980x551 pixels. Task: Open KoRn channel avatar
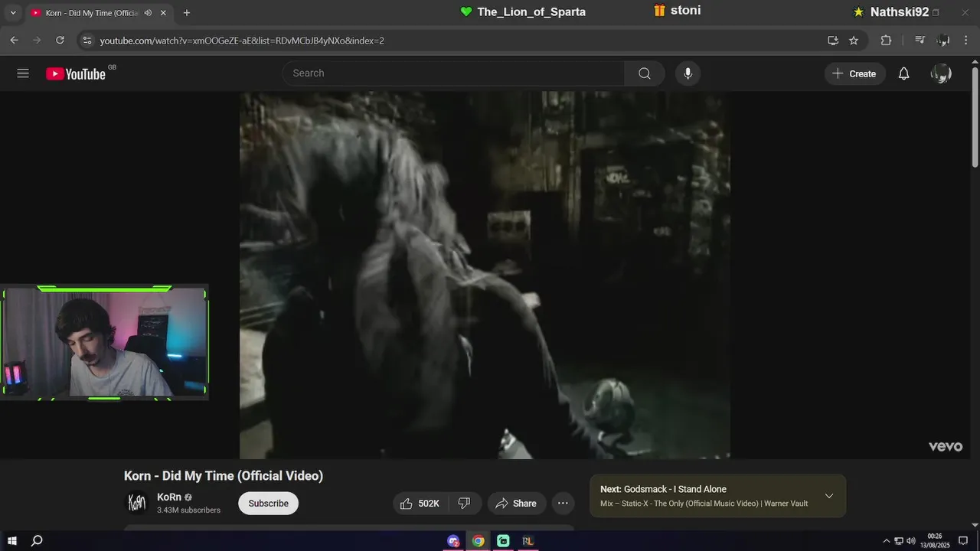click(136, 503)
